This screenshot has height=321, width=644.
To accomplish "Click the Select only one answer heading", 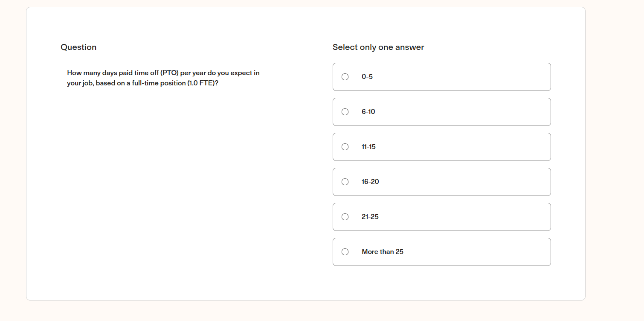I will pyautogui.click(x=378, y=47).
